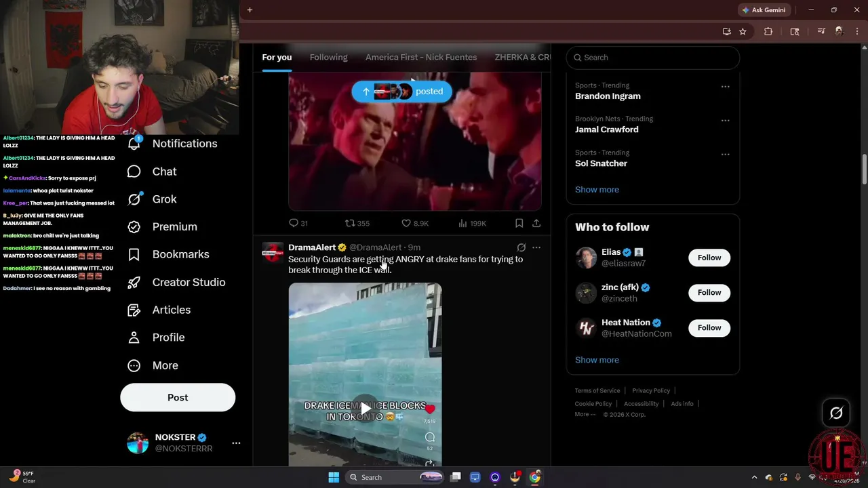Open Cookie Policy link

coord(593,403)
